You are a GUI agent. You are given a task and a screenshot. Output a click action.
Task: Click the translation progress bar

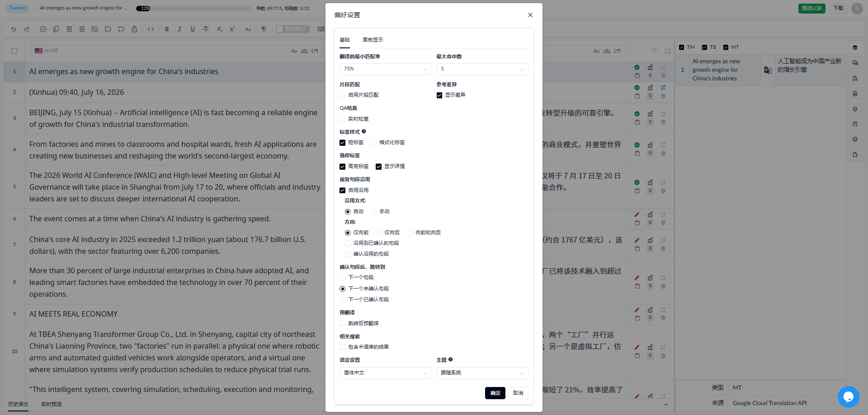click(x=193, y=8)
